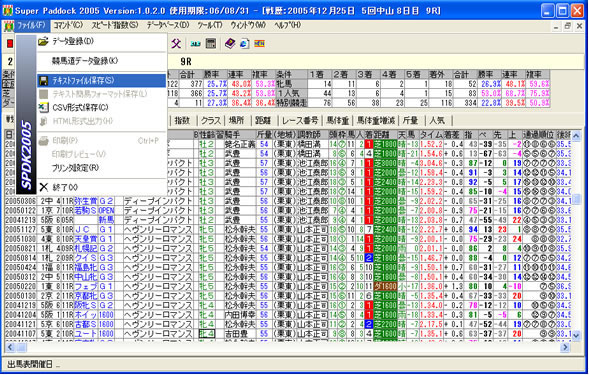Screen dimensions: 589x375
Task: Click the vertical scrollbar up arrow
Action: [576, 135]
